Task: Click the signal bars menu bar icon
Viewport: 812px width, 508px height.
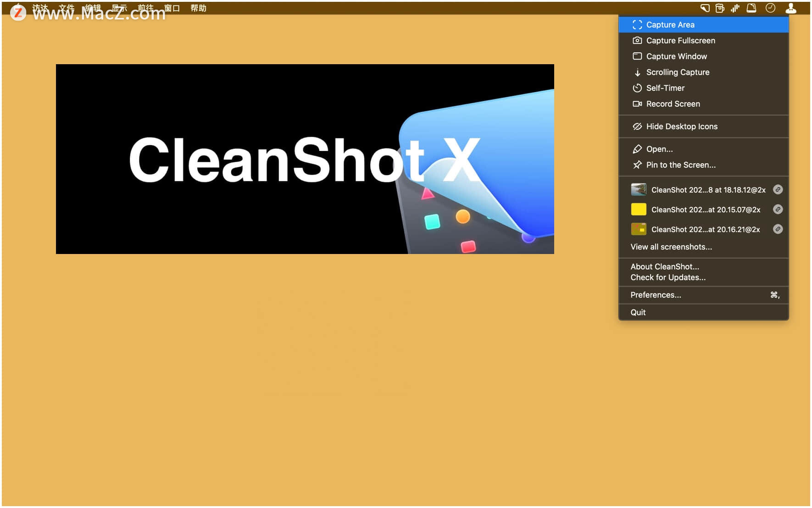Action: click(735, 8)
